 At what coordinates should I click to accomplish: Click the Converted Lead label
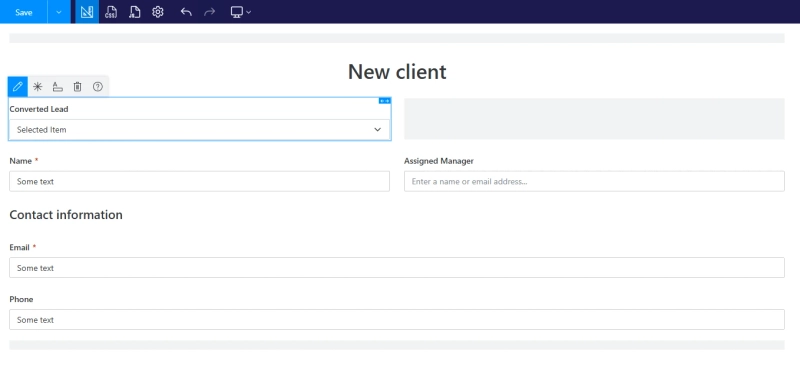click(x=39, y=109)
